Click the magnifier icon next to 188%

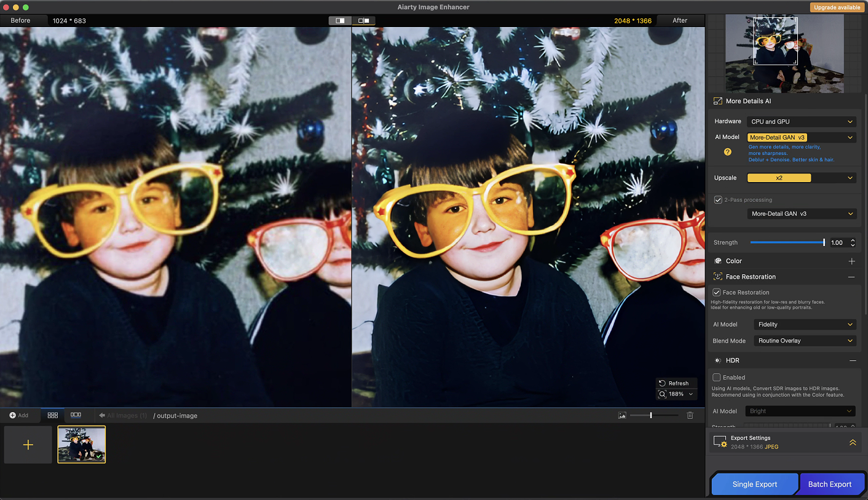click(662, 394)
